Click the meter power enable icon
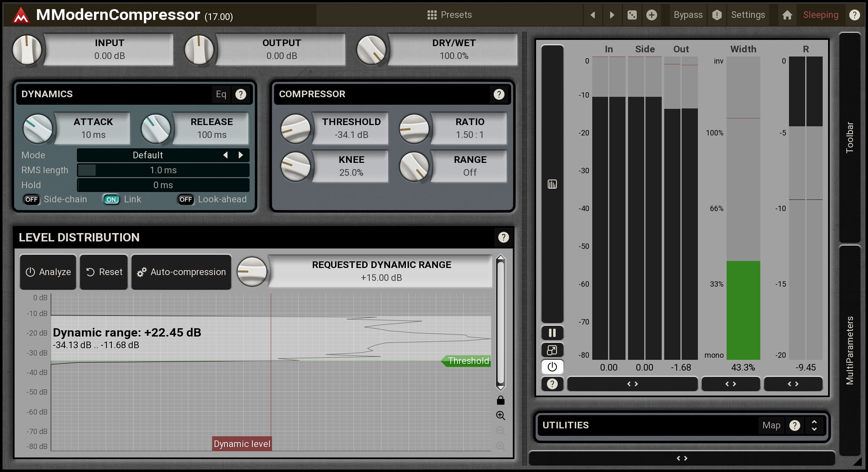 click(552, 367)
